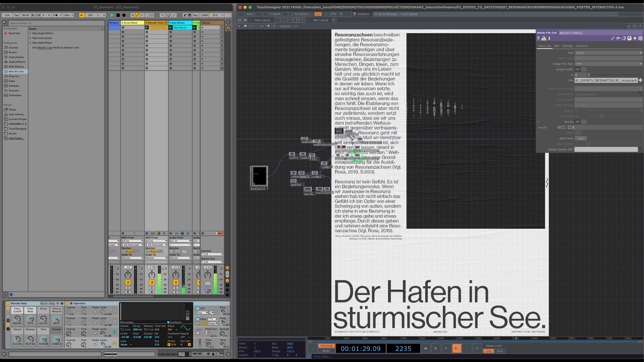The height and width of the screenshot is (362, 644).
Task: Click the Add Frame button
Action: tap(580, 138)
